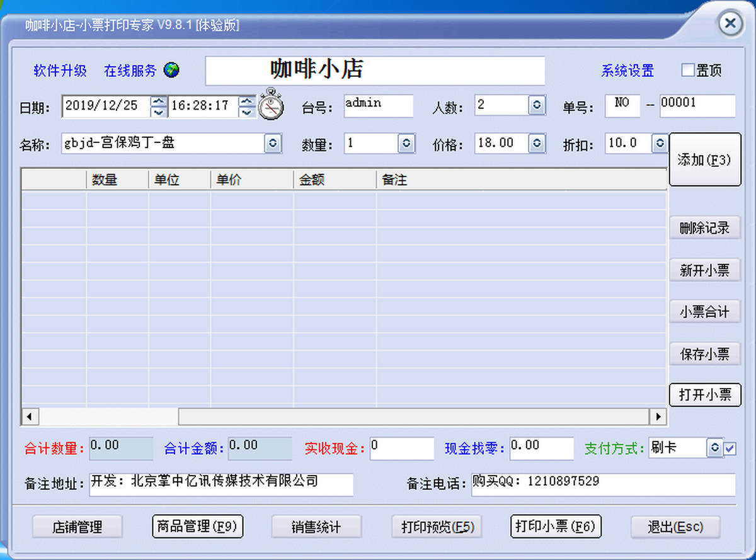Screen dimensions: 756x560
Task: Open 店铺管理
Action: 77,527
